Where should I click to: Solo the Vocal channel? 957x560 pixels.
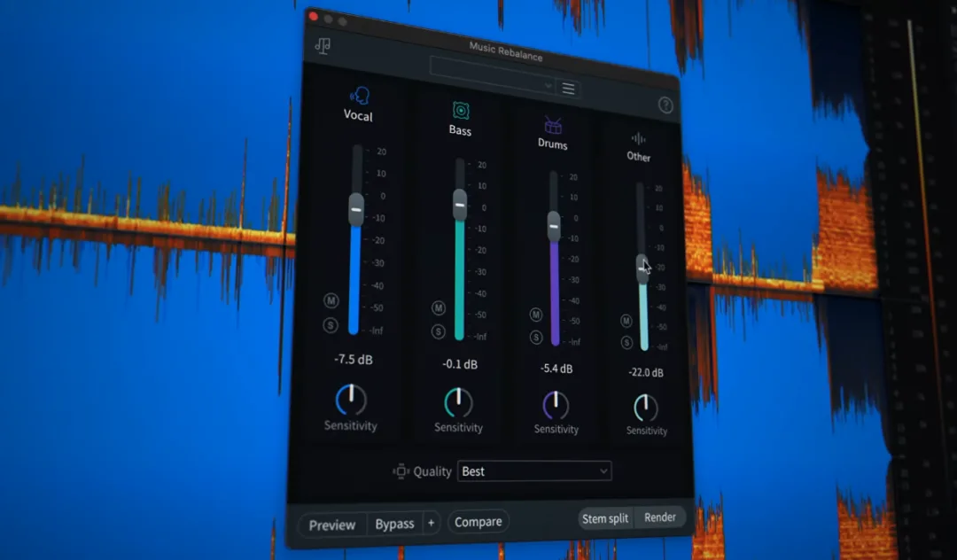(331, 324)
